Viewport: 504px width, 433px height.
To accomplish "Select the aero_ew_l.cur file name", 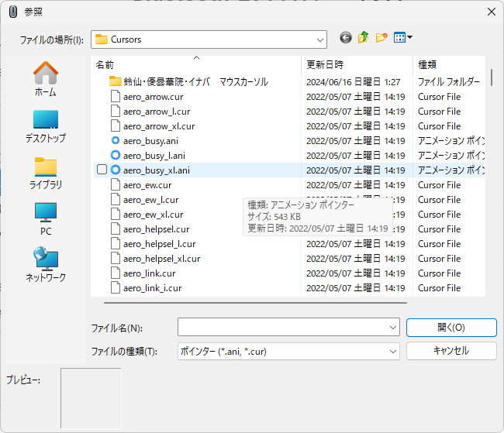I will point(150,200).
